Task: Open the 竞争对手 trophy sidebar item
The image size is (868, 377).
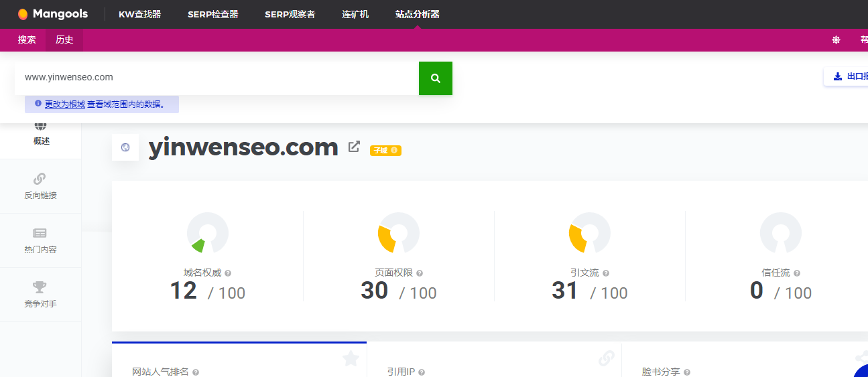Action: coord(40,295)
